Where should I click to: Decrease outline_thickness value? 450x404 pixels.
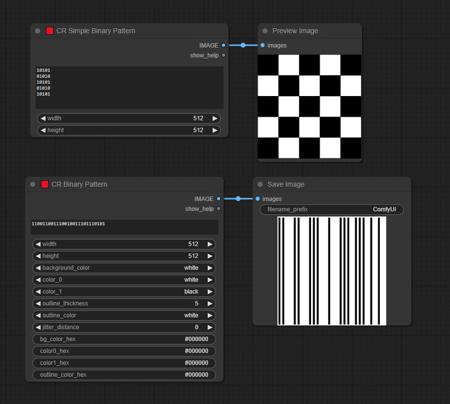pos(38,304)
